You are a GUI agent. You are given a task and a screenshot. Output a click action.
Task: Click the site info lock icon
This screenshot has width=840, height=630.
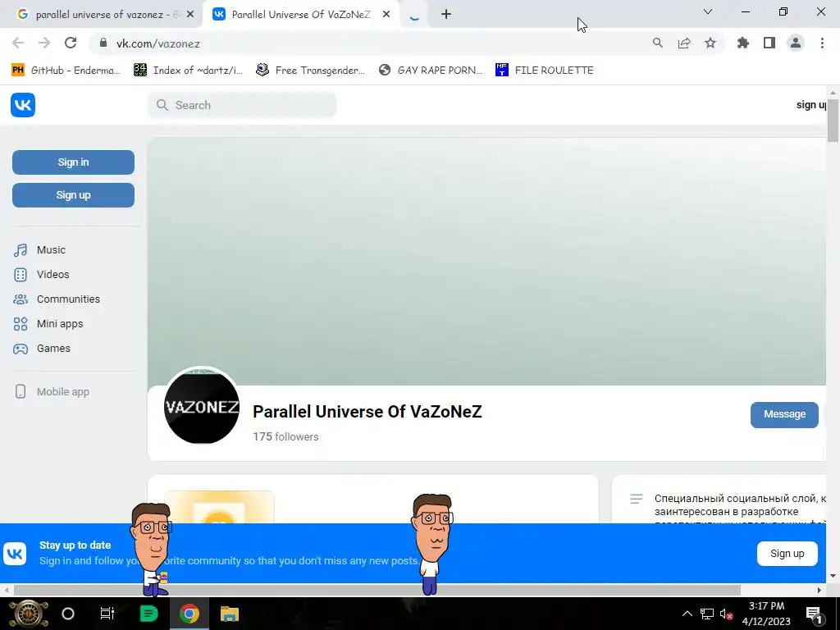point(104,43)
